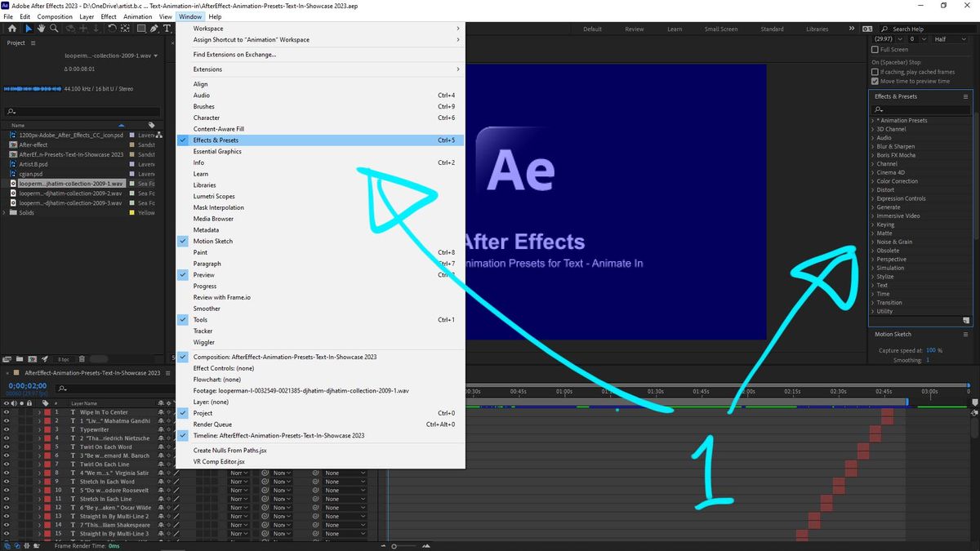Expand the Typewriter layer properties
980x551 pixels.
click(x=39, y=429)
